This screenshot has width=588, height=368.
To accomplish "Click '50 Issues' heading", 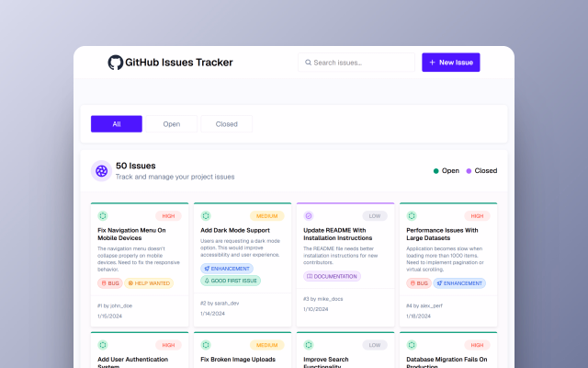I will coord(136,166).
